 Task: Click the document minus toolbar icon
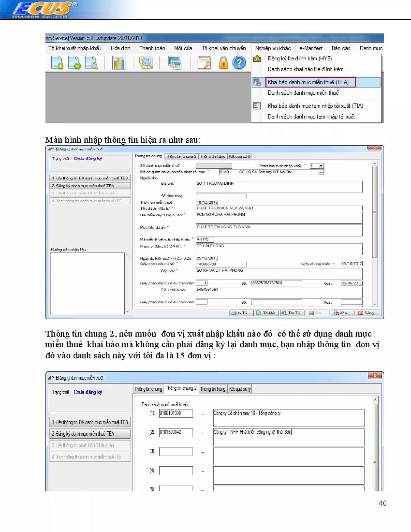(74, 63)
